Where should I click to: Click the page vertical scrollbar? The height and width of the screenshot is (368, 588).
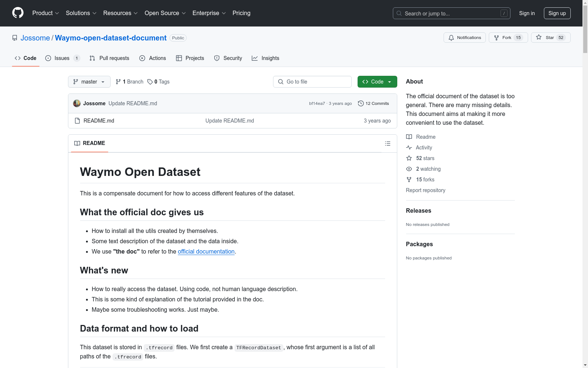(x=585, y=184)
